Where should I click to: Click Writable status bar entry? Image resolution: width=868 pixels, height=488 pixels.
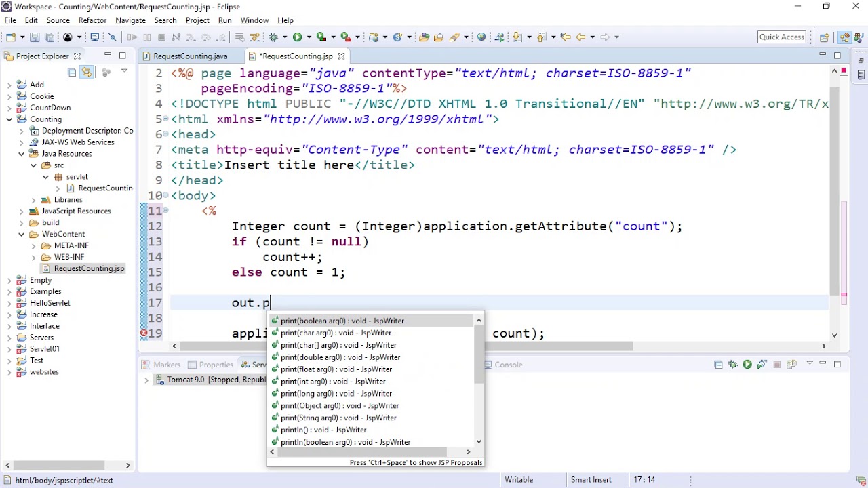(x=519, y=480)
